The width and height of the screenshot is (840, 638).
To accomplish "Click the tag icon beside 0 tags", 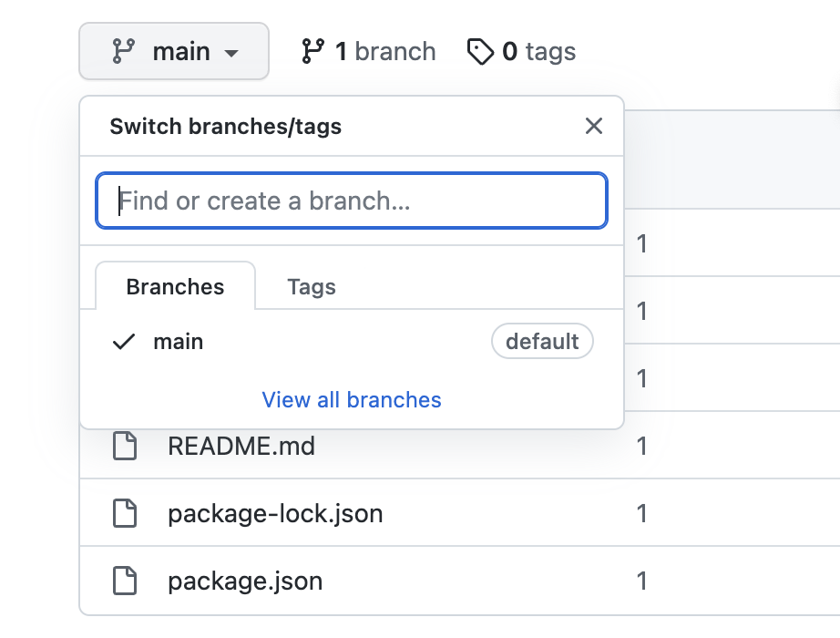I will (480, 51).
